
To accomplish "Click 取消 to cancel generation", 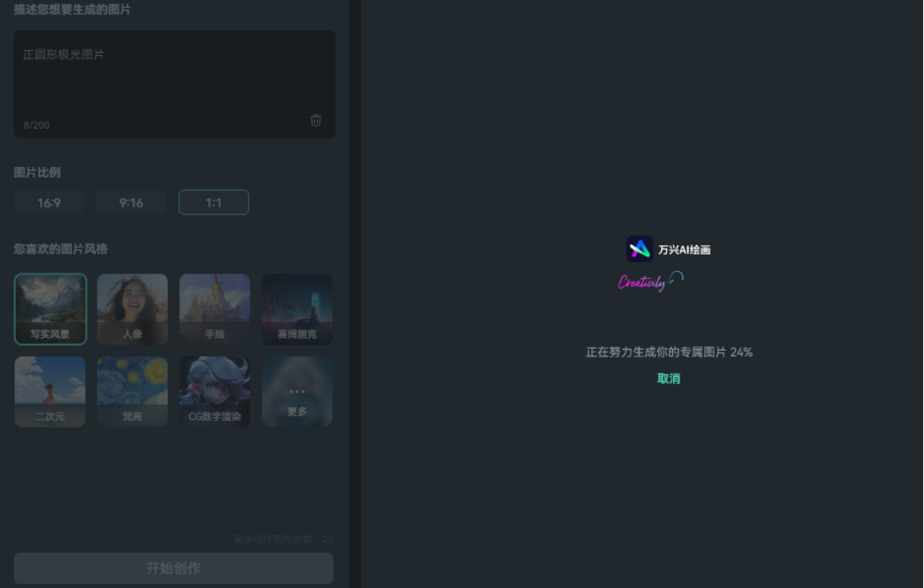I will coord(669,378).
